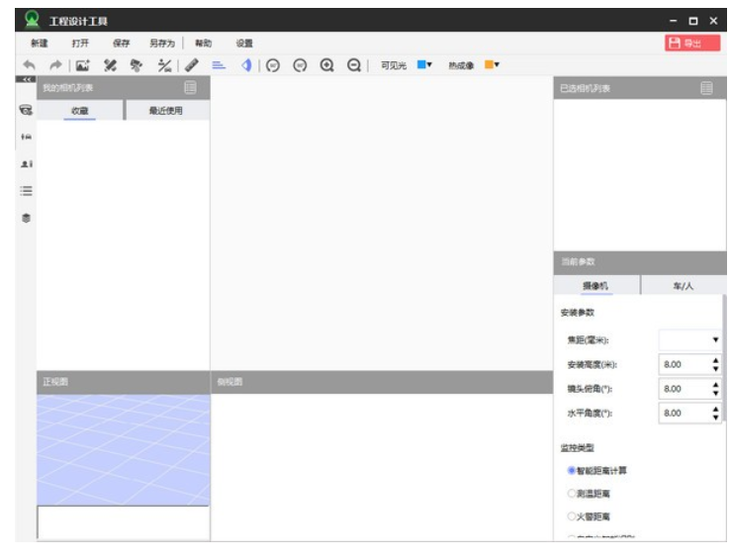Open the 热成像 color dropdown arrow
731x560 pixels.
[497, 65]
